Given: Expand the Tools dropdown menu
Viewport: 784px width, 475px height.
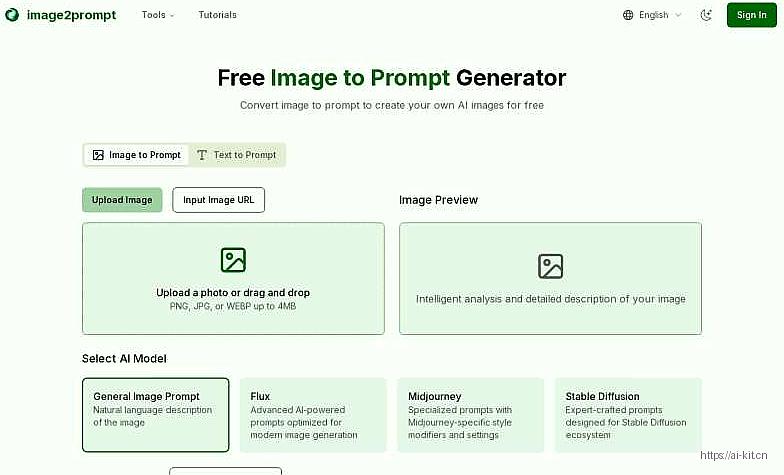Looking at the screenshot, I should (158, 15).
